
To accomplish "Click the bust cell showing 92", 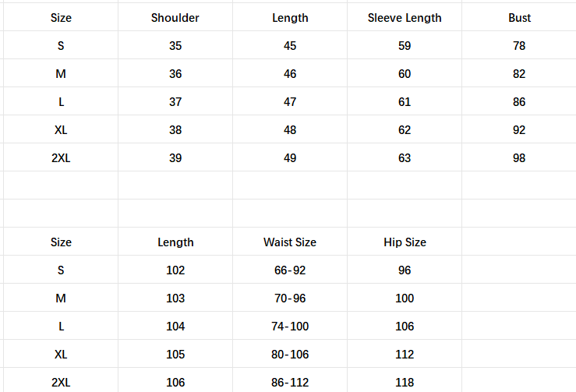I will [519, 130].
